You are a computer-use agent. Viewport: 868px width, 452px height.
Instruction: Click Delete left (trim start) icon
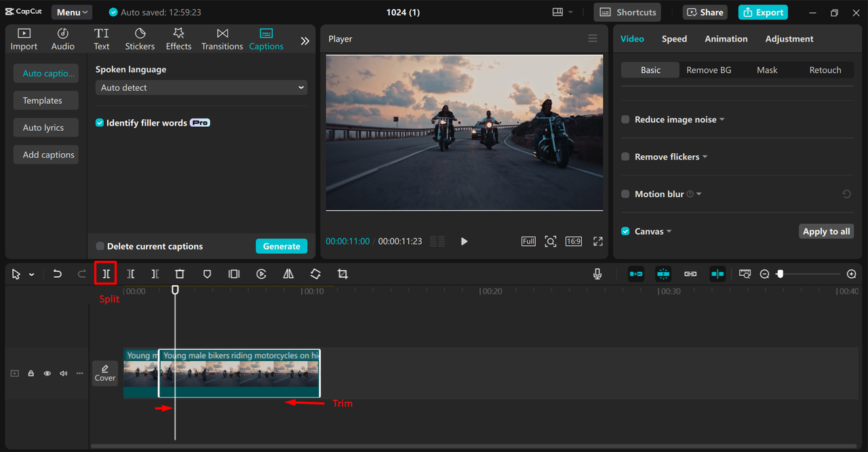131,274
